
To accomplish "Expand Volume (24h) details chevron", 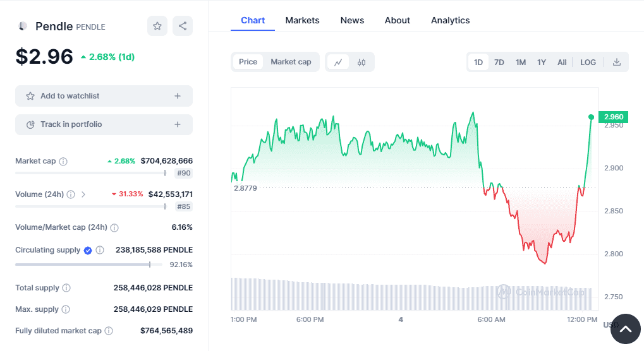I will (x=83, y=194).
